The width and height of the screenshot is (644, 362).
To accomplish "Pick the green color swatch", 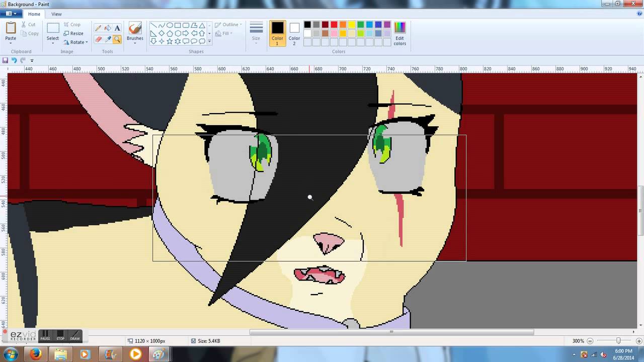I will 360,25.
